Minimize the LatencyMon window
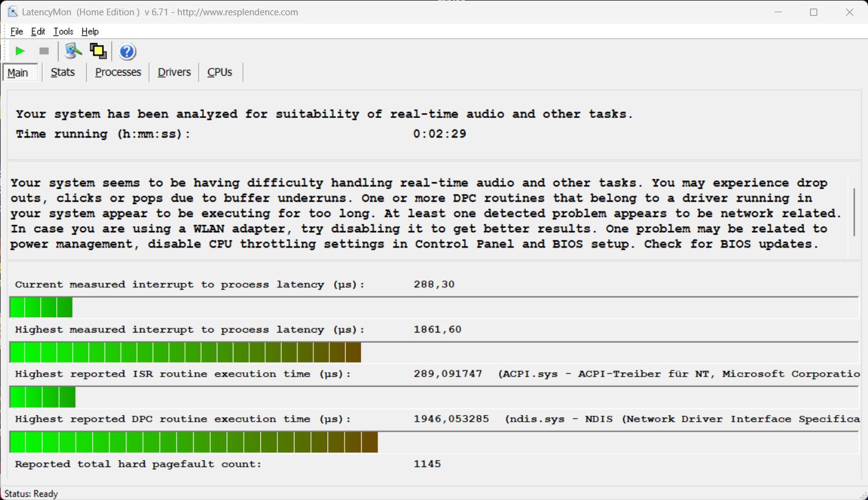Screen dimensions: 868x500 pos(778,12)
